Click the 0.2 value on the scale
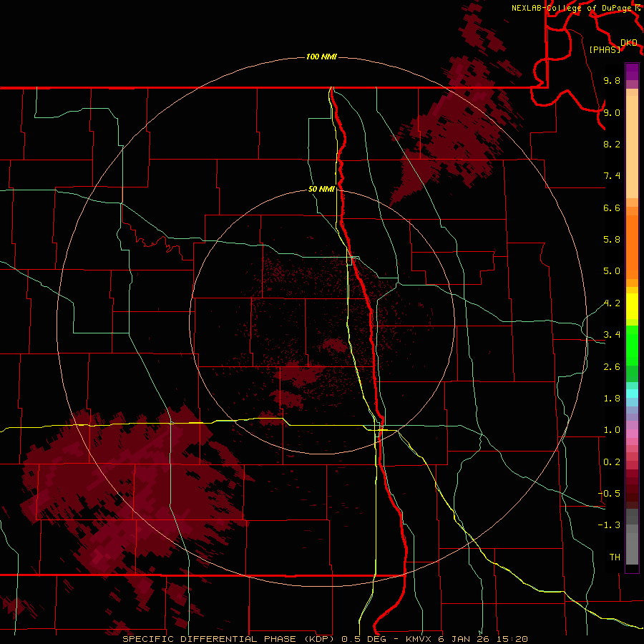 (612, 462)
